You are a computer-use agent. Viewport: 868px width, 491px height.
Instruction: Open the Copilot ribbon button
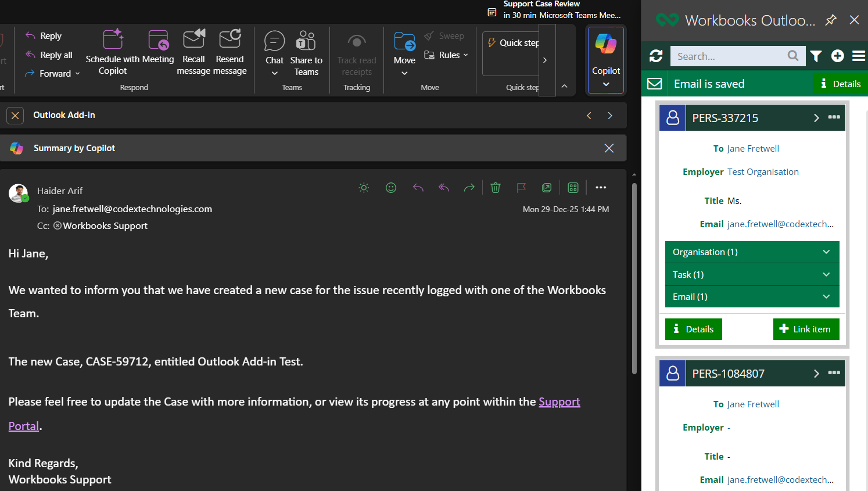pyautogui.click(x=606, y=59)
